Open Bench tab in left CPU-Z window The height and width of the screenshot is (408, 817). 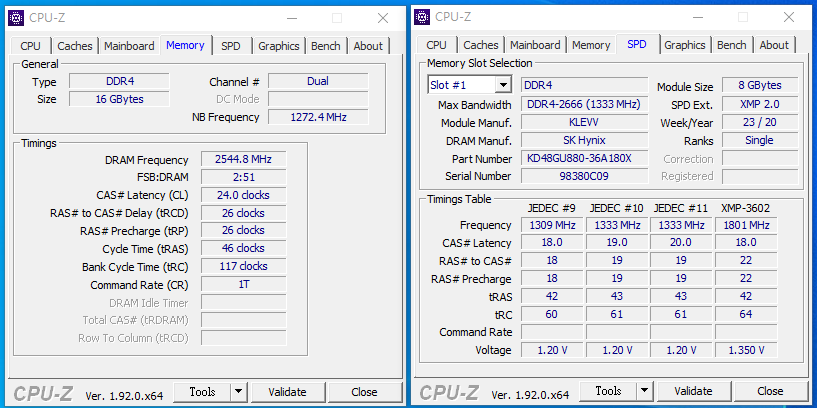pos(326,46)
